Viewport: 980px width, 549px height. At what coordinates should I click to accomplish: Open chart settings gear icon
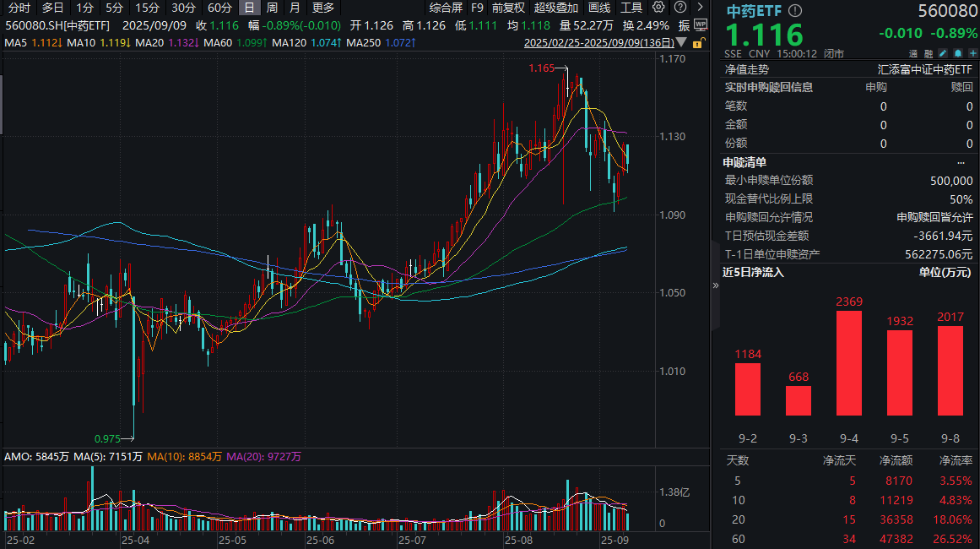coord(658,8)
